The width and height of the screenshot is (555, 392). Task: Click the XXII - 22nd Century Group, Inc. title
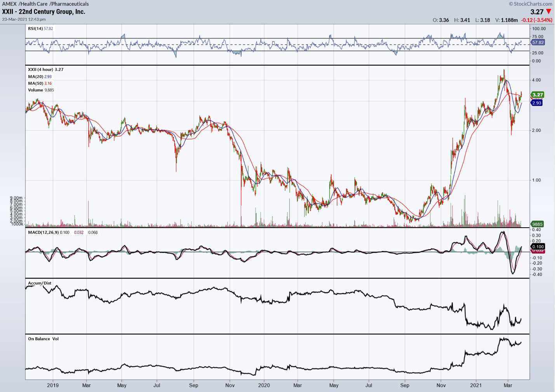tap(43, 12)
